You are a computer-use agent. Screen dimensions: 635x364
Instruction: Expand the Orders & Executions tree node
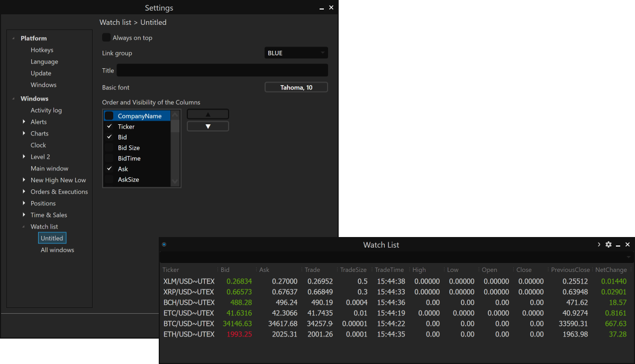tap(24, 192)
